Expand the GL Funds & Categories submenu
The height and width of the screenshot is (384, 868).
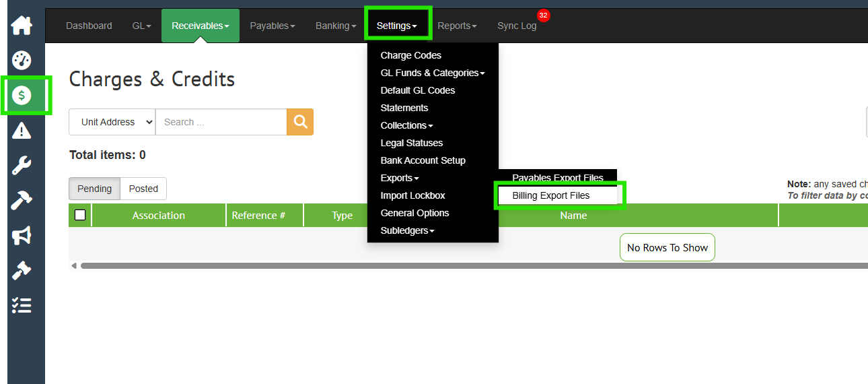click(432, 73)
